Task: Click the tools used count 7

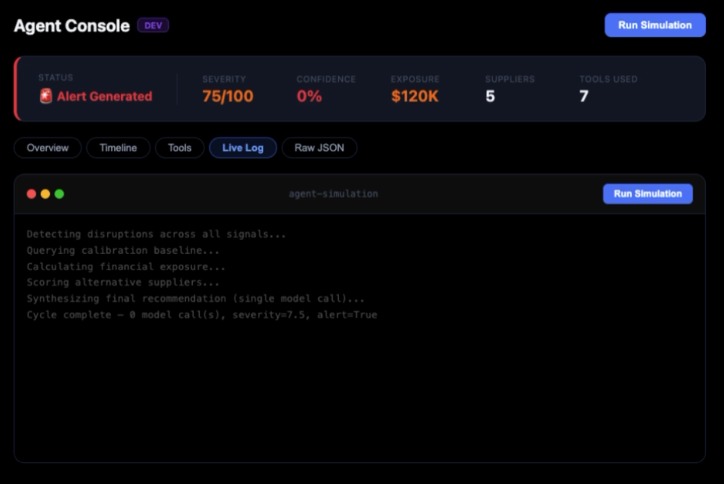Action: pyautogui.click(x=584, y=96)
